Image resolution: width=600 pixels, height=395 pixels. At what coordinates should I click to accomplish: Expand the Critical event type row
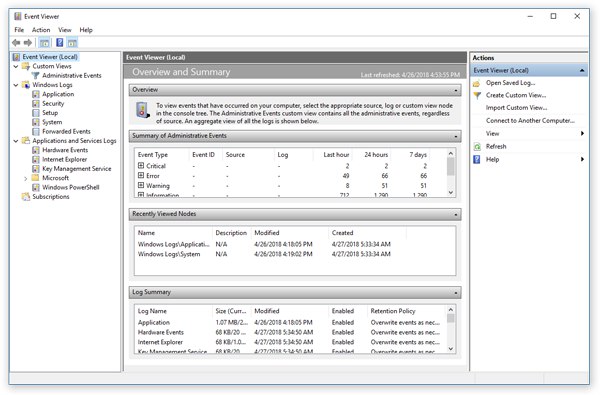pos(141,166)
